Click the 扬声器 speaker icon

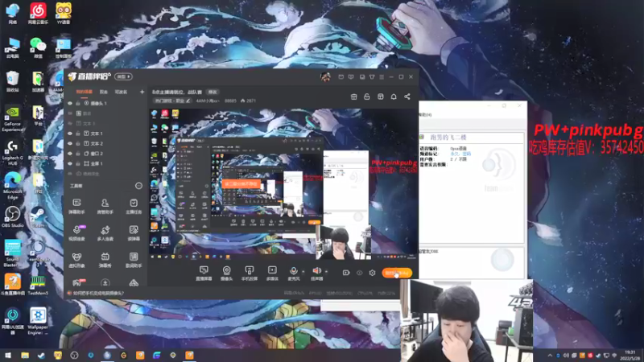(x=316, y=271)
